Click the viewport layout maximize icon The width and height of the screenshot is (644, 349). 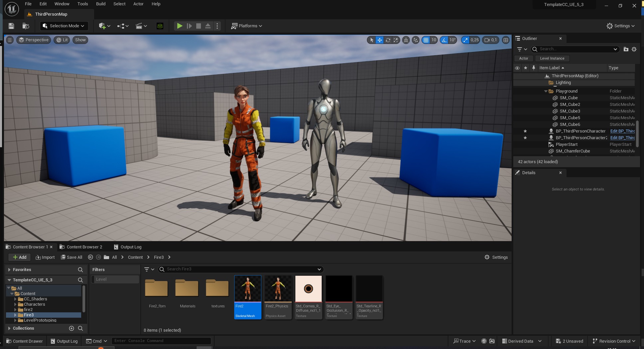[506, 40]
